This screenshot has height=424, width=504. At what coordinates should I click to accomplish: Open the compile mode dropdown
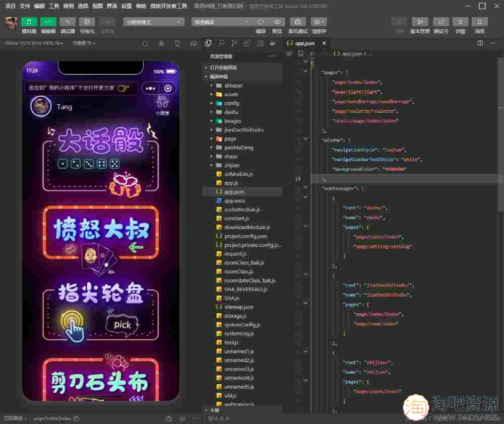pos(221,22)
